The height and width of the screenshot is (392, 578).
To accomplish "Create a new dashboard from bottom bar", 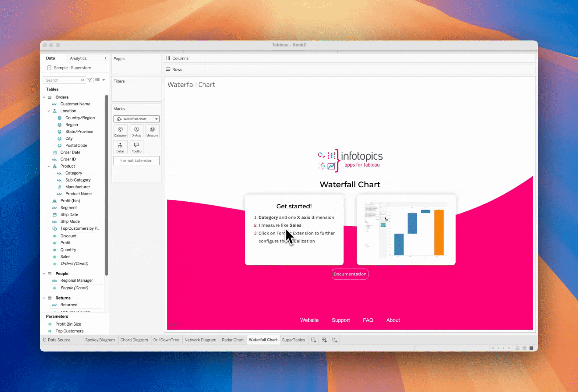I will (324, 340).
